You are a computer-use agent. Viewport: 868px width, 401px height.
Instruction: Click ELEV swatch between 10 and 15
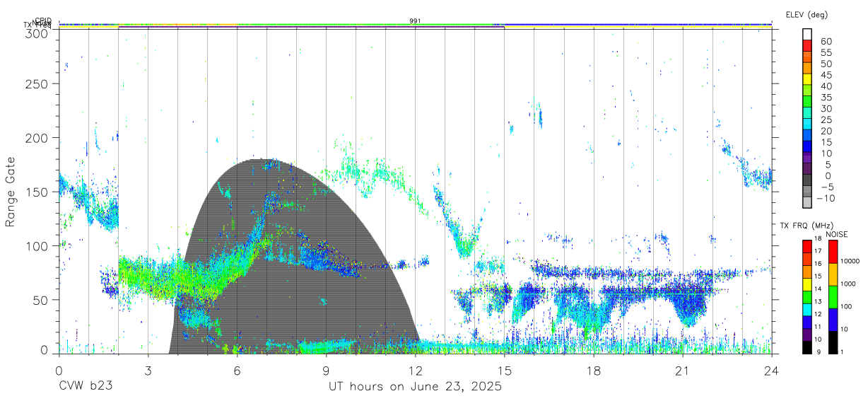pos(808,146)
